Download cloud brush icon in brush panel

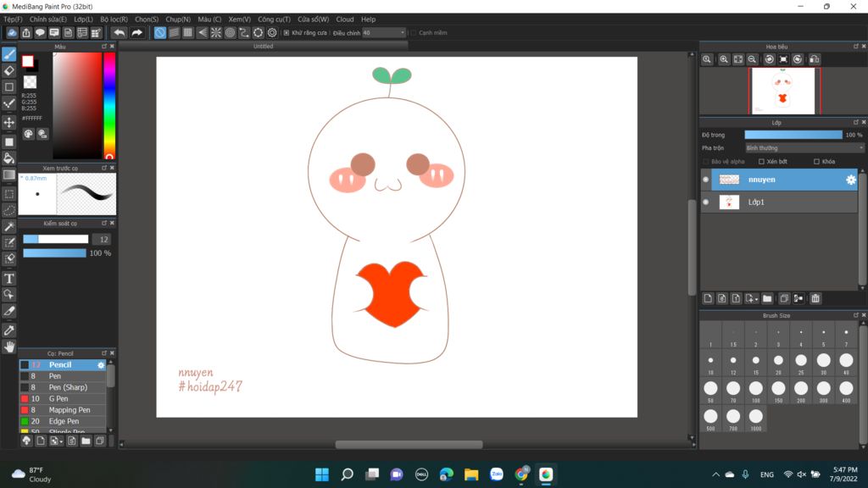click(26, 441)
